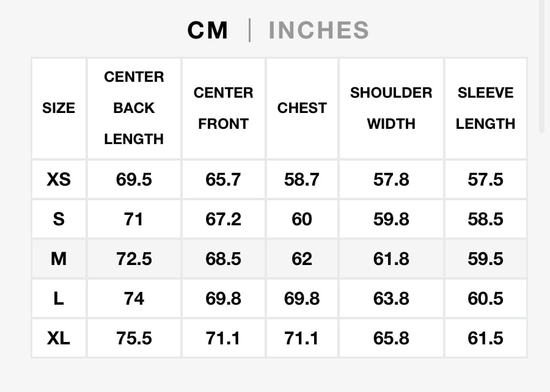Select the XS size row label
This screenshot has width=550, height=392.
(59, 180)
